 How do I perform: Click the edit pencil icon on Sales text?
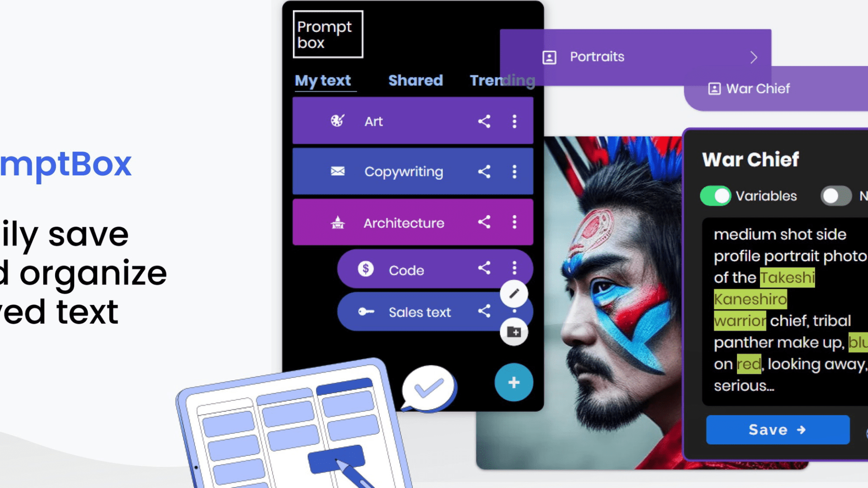click(x=514, y=292)
